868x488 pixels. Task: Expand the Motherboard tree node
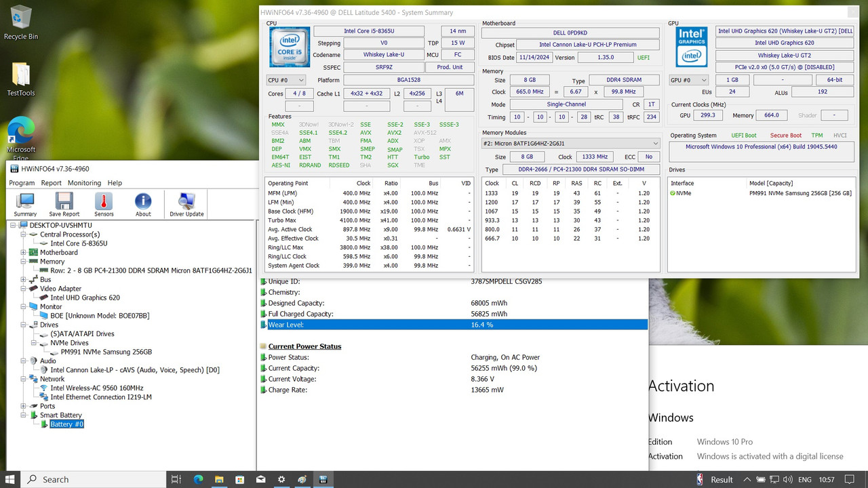point(24,252)
